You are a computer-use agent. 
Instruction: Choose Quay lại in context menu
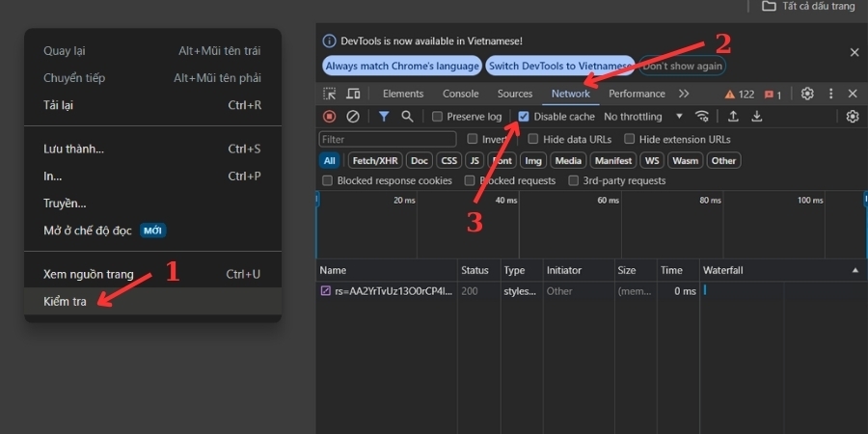(x=152, y=51)
